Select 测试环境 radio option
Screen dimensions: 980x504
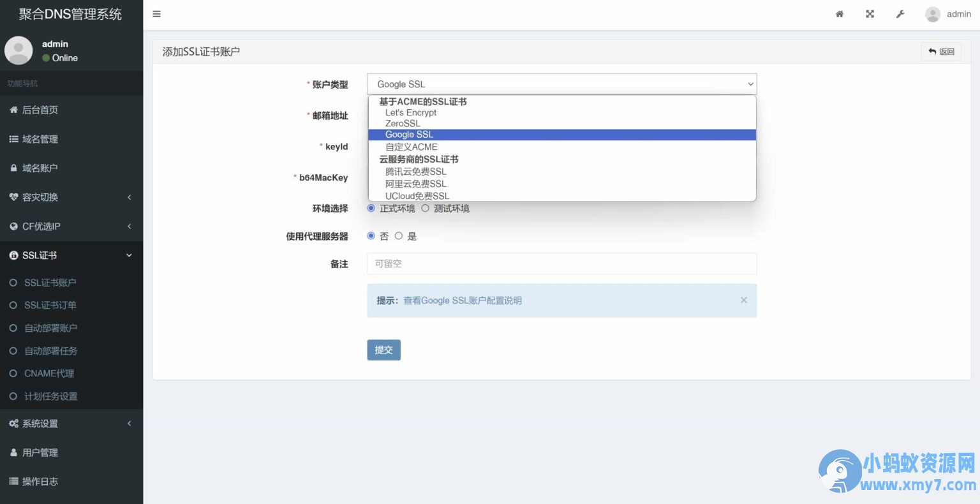[425, 208]
